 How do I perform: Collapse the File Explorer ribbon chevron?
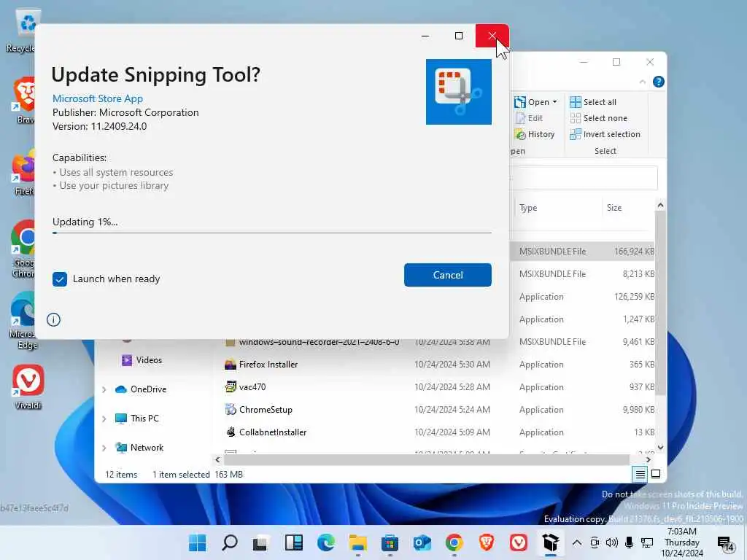click(x=642, y=82)
